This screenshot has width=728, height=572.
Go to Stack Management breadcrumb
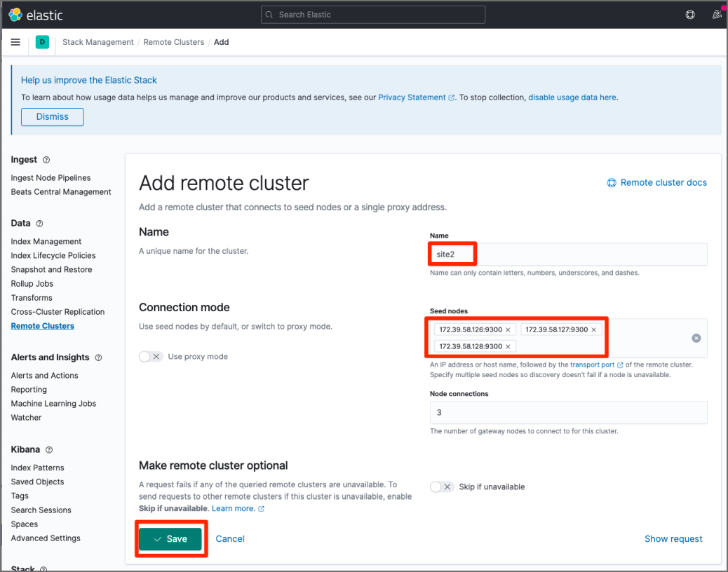(x=97, y=42)
